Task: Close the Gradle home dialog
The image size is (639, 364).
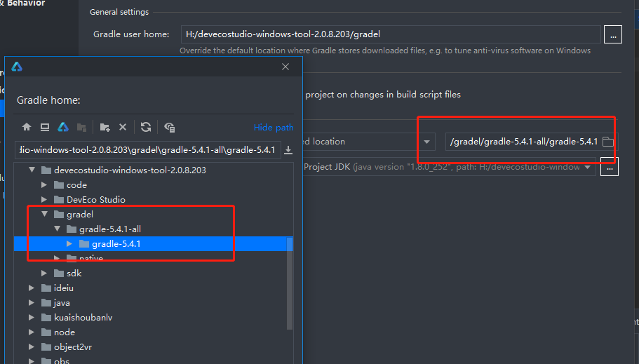Action: tap(285, 67)
